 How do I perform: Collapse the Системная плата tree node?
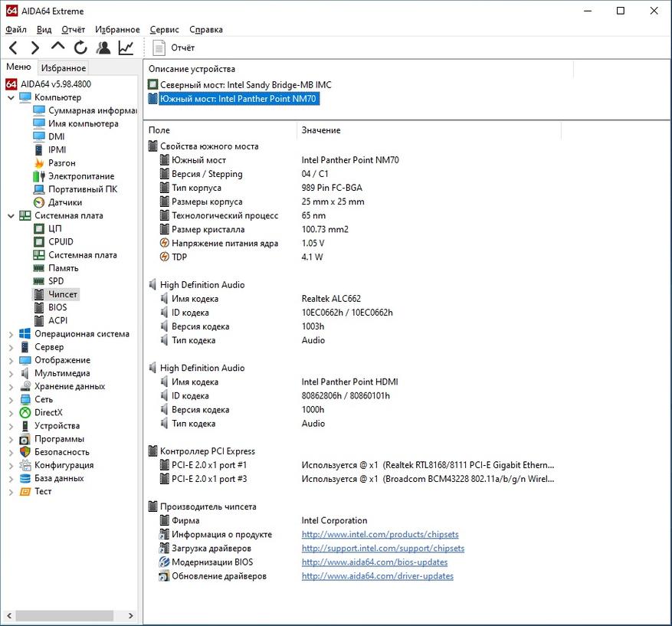11,216
